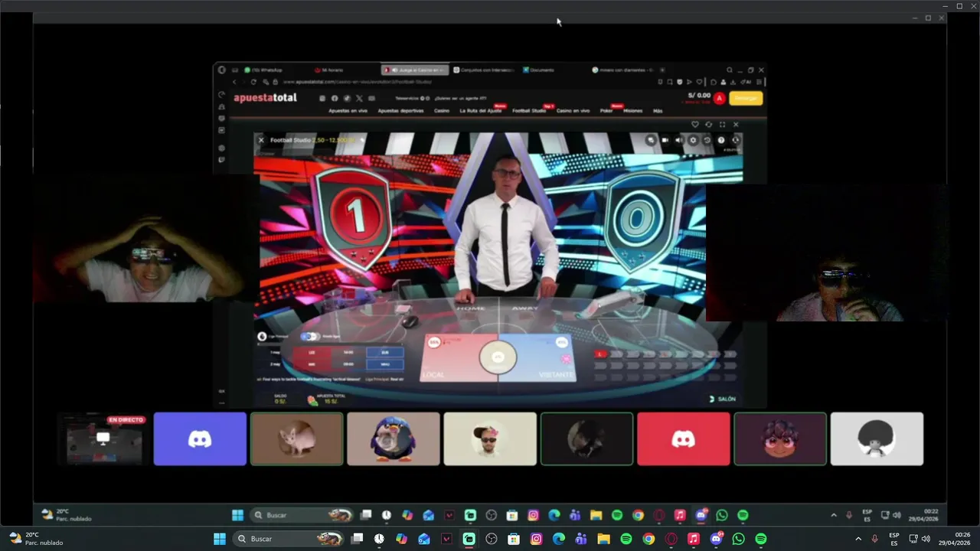980x551 pixels.
Task: Toggle the league switch above match list
Action: click(309, 337)
